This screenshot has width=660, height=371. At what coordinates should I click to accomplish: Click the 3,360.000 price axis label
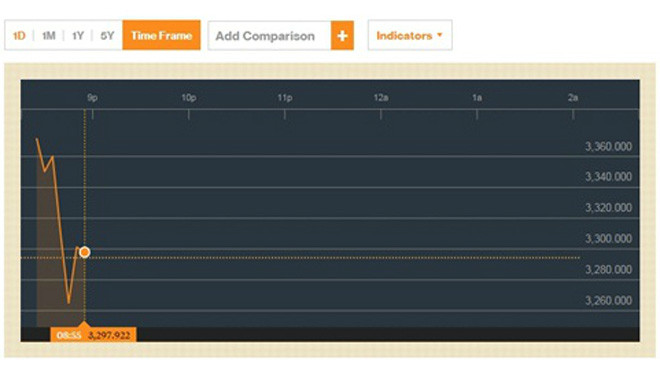(x=608, y=147)
